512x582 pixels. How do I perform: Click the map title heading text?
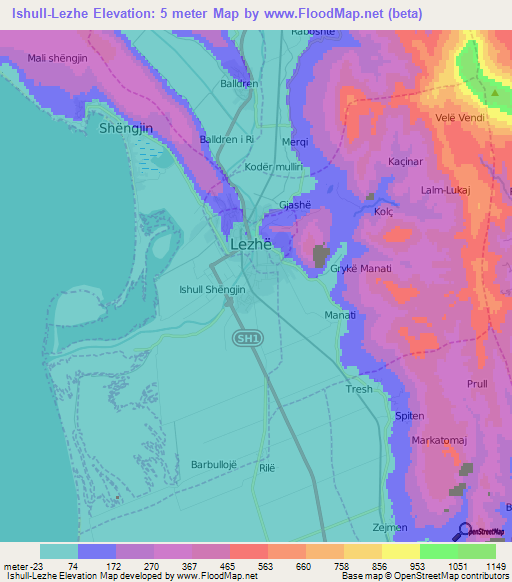[x=217, y=14]
